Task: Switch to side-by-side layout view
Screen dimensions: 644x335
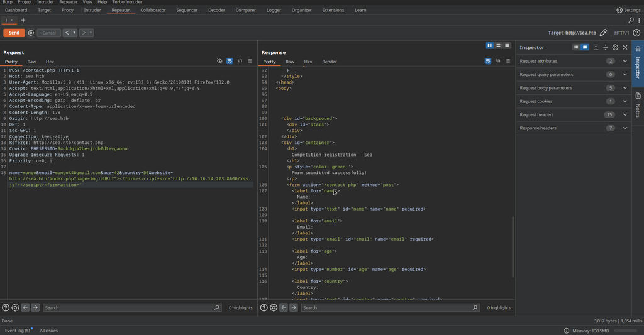Action: point(489,45)
